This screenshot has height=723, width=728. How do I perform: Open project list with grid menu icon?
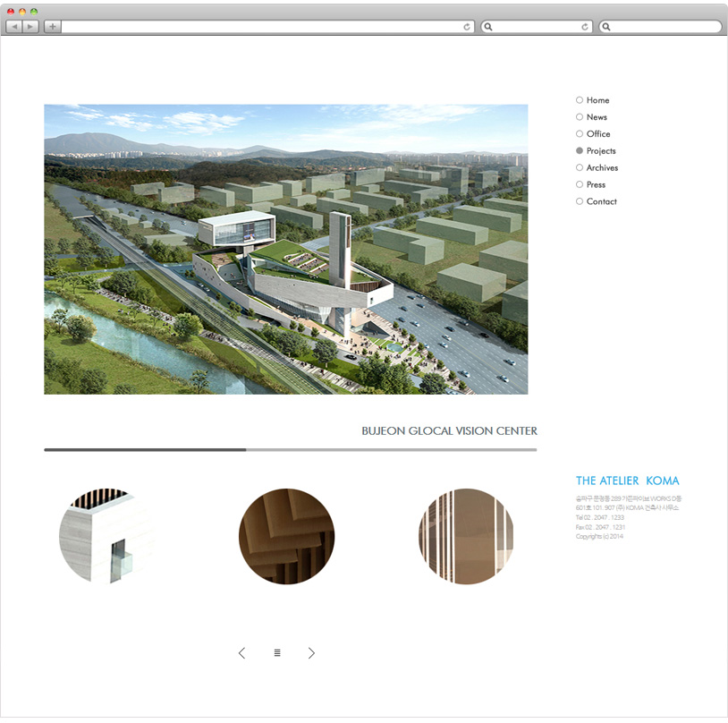(277, 653)
